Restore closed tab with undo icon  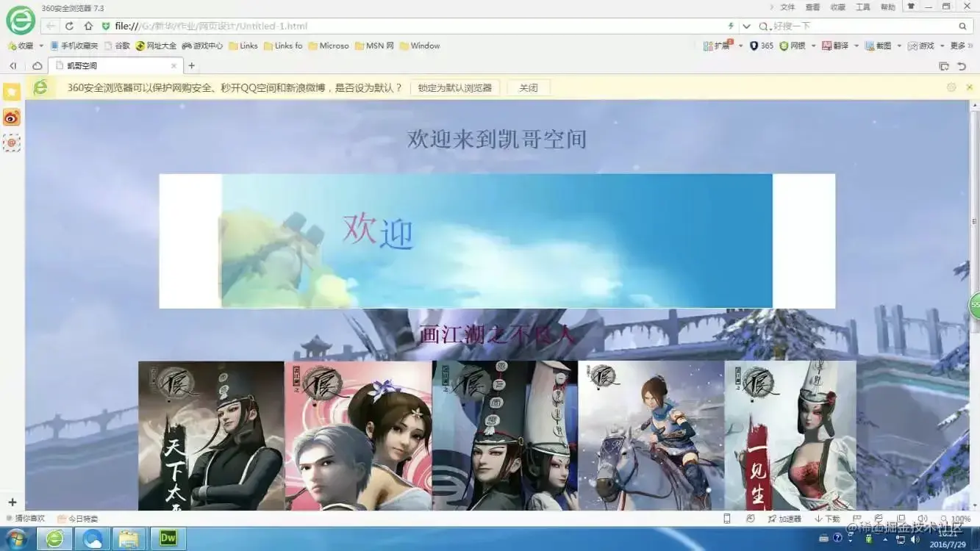pos(962,66)
